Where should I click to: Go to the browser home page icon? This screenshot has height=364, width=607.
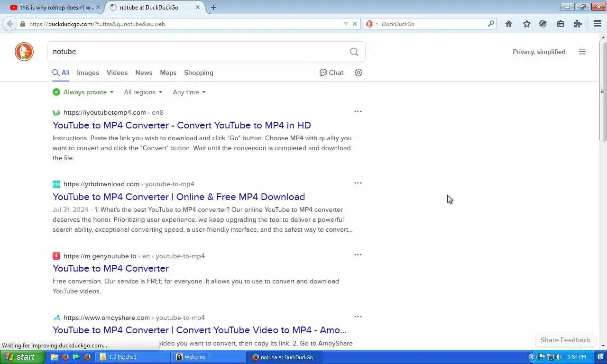coord(509,24)
